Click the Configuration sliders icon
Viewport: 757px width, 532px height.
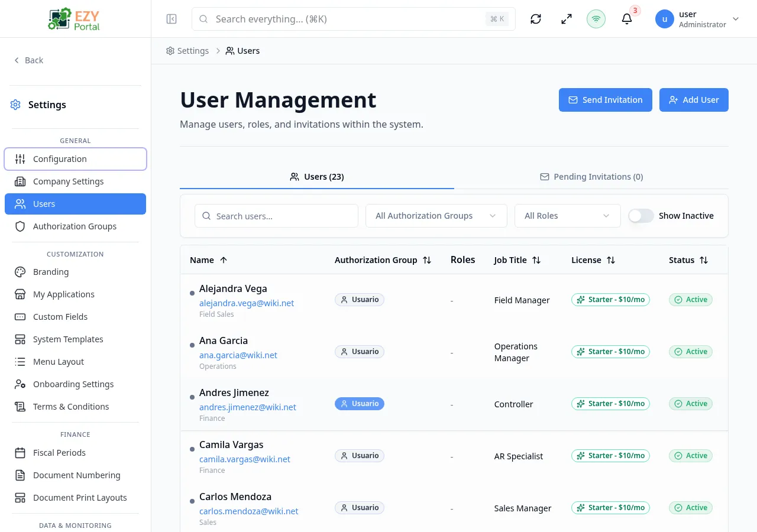(20, 159)
